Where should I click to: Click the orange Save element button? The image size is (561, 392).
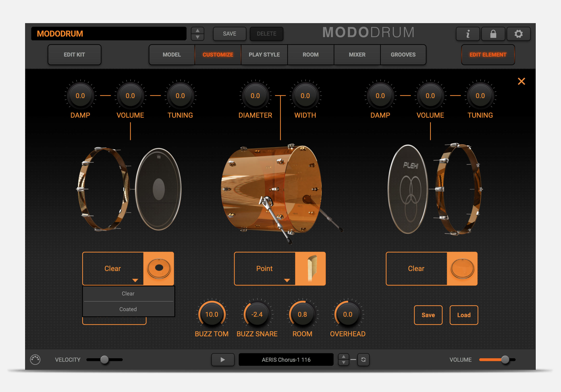(x=428, y=315)
